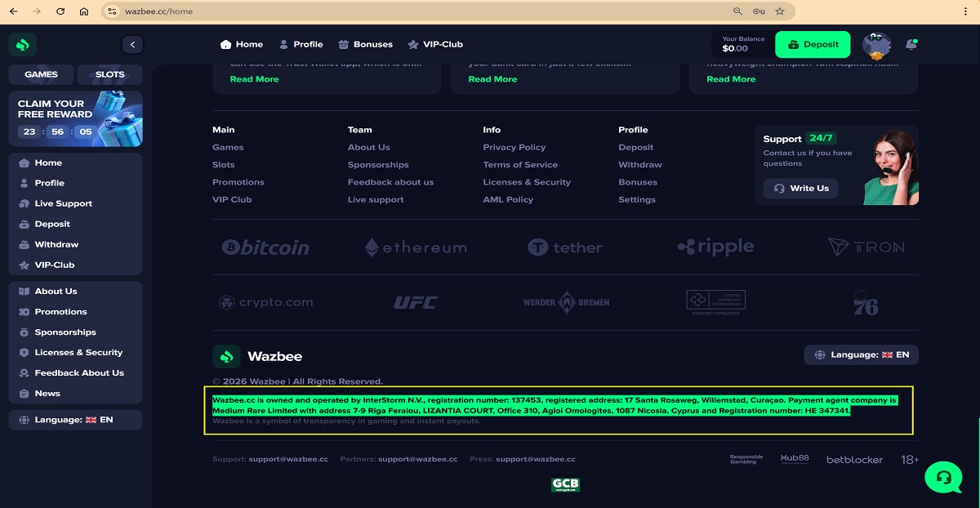Click the Wazbee logo icon in header

point(23,45)
